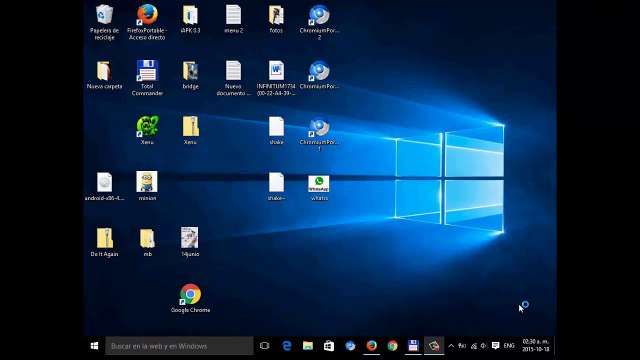Select the Google Chrome desktop shortcut
Viewport: 640px width, 360px height.
pos(190,298)
